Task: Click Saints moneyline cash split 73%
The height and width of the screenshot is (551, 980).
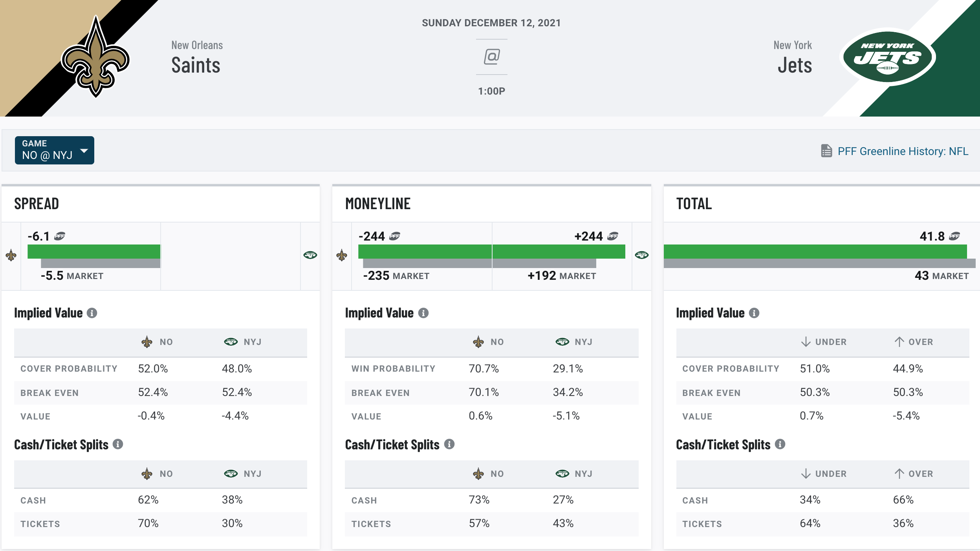Action: (x=479, y=500)
